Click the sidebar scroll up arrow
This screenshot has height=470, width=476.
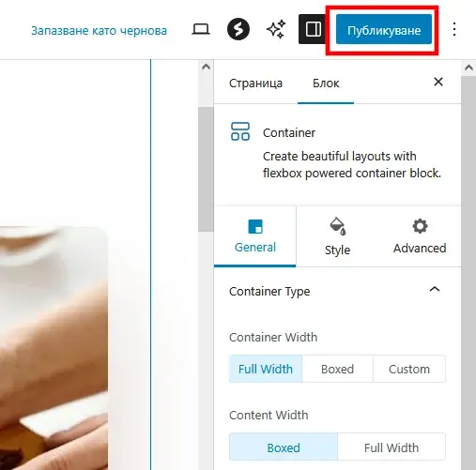pos(468,68)
